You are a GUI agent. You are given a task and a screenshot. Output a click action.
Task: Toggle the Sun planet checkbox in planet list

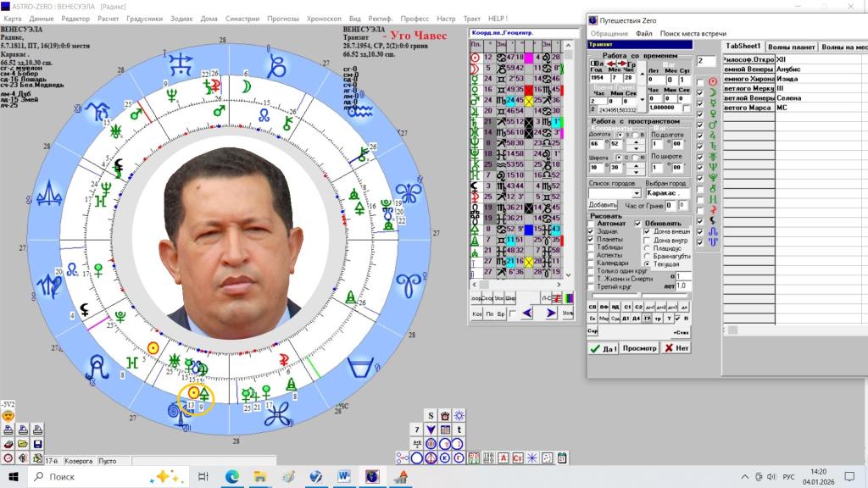700,81
